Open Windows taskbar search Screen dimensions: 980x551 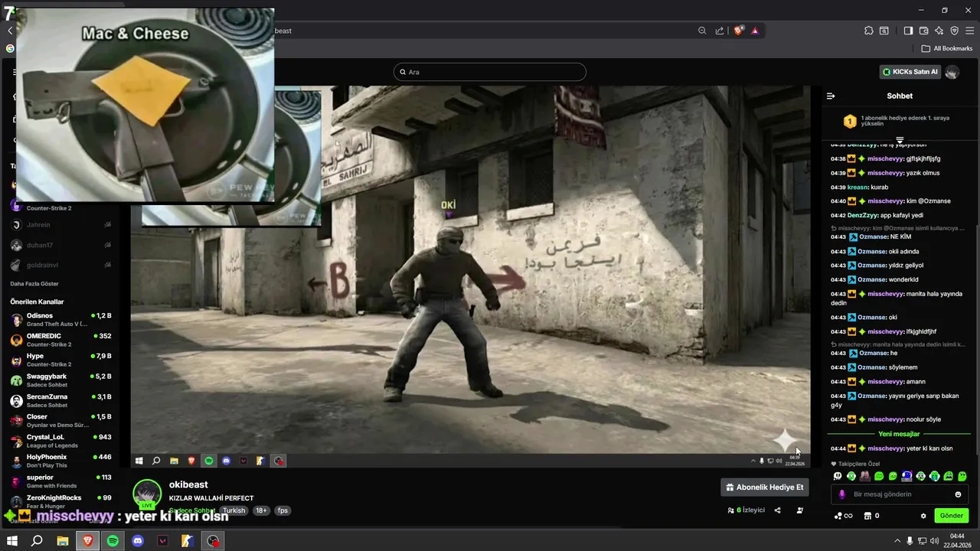point(37,541)
